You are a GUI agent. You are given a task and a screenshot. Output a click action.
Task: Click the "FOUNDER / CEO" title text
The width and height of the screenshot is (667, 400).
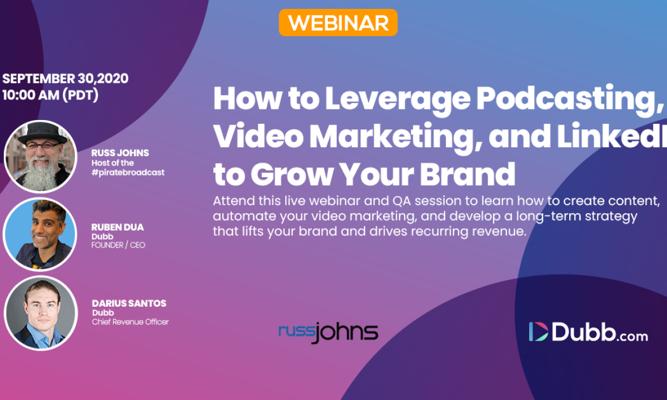click(118, 245)
